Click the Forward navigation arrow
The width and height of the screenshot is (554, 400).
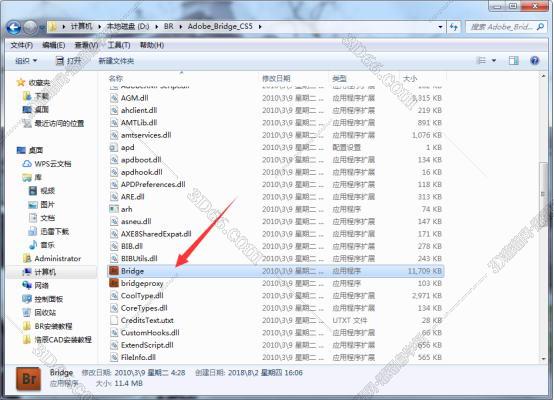coord(30,27)
